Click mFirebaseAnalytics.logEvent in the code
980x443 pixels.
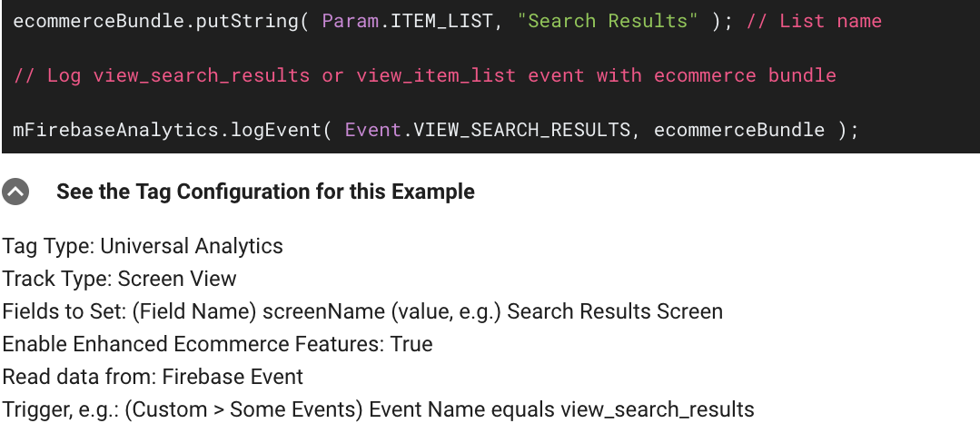point(166,130)
